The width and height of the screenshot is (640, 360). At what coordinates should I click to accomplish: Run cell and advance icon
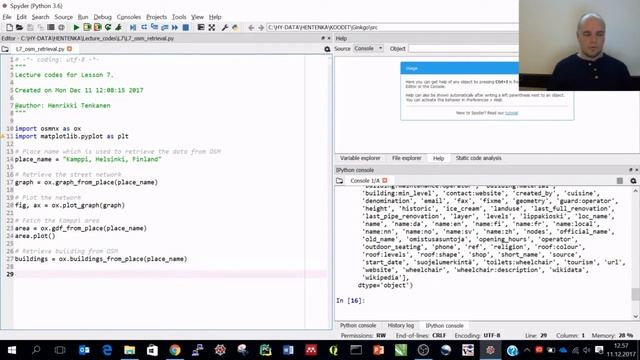pyautogui.click(x=98, y=27)
